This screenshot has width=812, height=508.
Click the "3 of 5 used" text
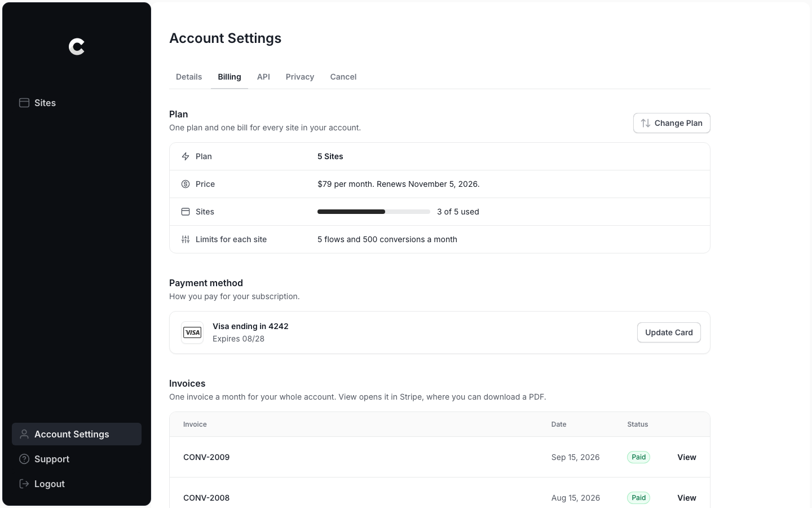point(458,212)
